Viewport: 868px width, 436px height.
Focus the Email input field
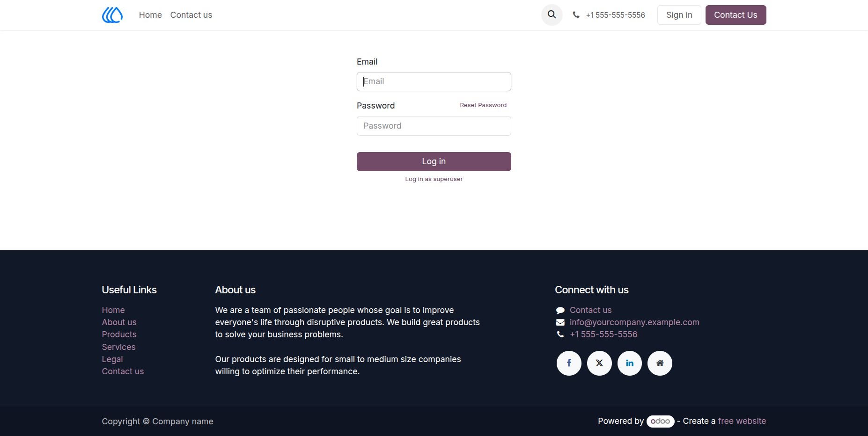coord(434,81)
